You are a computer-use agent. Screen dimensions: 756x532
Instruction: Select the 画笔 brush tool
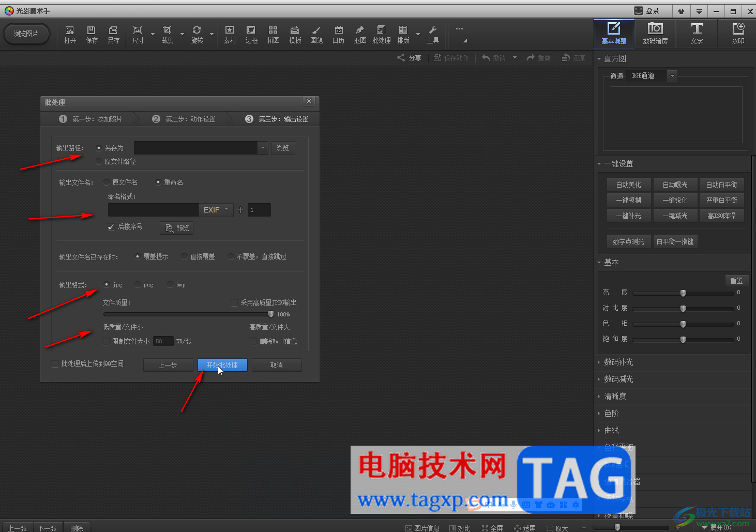coord(316,35)
